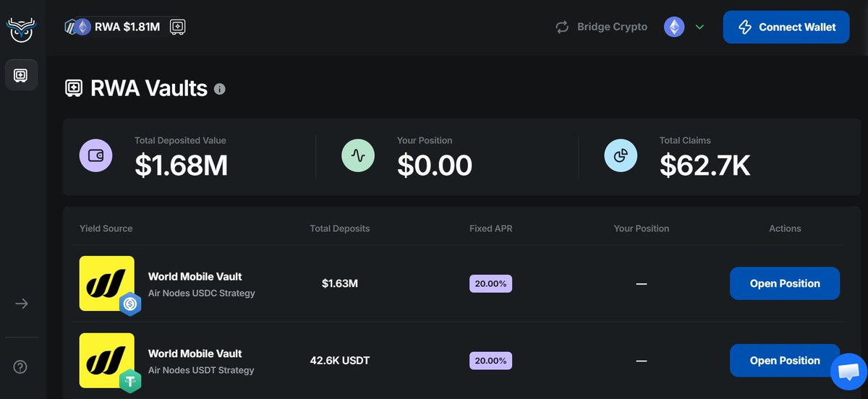Show the RWA Vaults info tooltip icon

click(220, 89)
